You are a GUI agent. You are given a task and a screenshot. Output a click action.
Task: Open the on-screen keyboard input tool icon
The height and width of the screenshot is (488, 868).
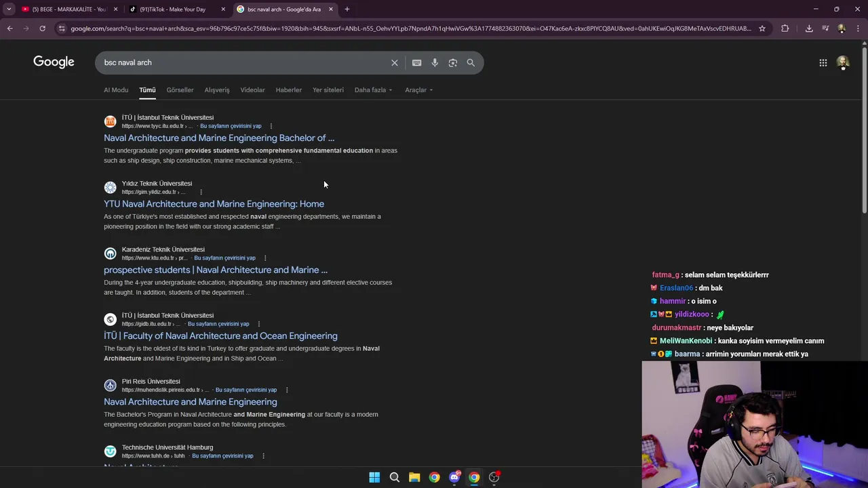(416, 62)
